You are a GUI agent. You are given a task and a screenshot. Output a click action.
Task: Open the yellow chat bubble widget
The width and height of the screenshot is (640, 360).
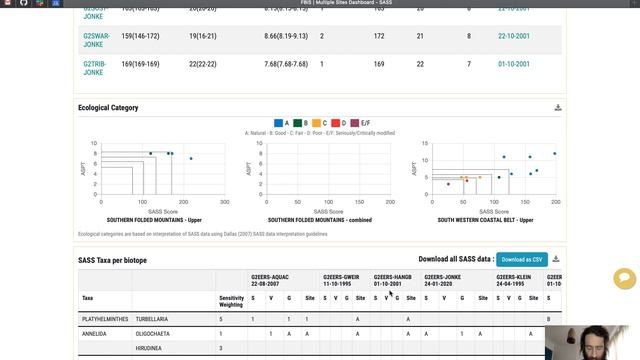pyautogui.click(x=624, y=278)
